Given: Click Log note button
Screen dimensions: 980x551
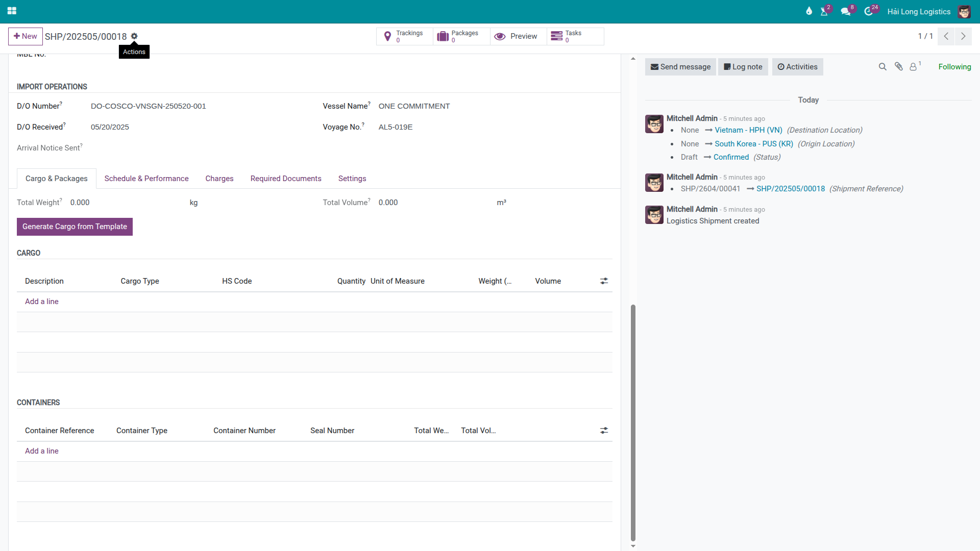Looking at the screenshot, I should pos(743,67).
